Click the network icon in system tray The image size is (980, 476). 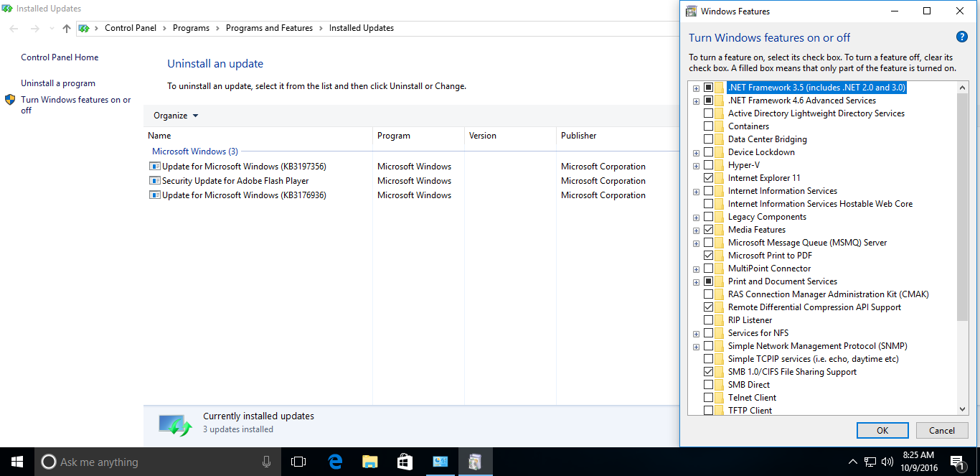(870, 462)
